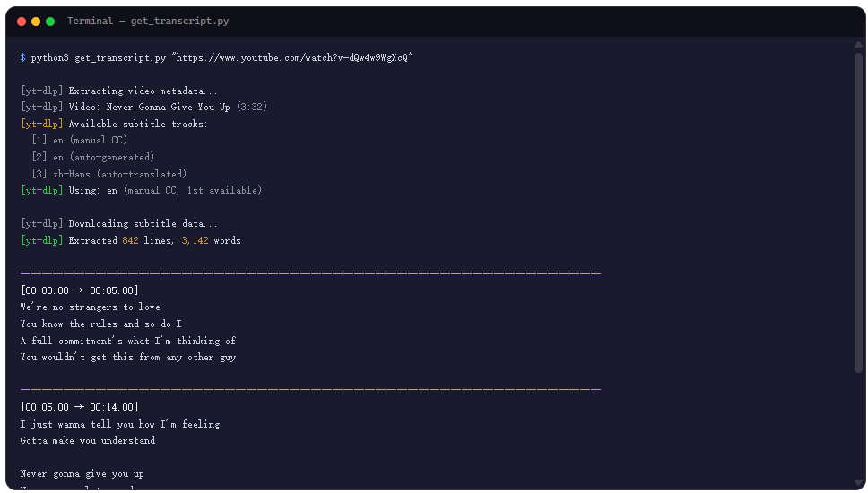This screenshot has height=493, width=868.
Task: Click the 'Extracting video metadata...' line
Action: tap(119, 91)
